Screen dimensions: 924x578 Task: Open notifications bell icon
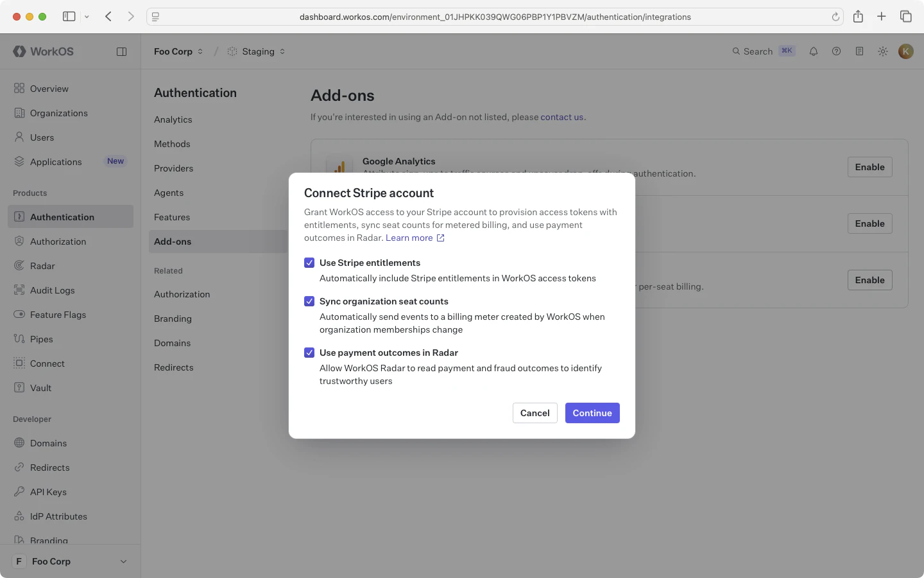(814, 51)
